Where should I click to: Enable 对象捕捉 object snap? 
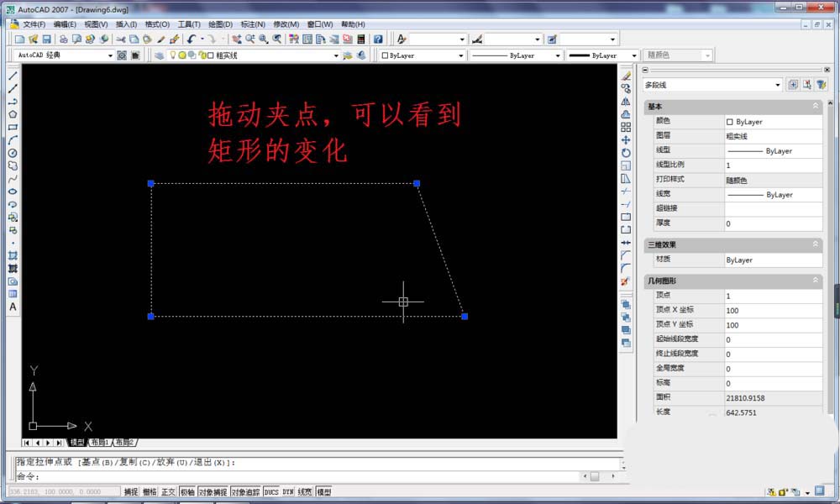[x=213, y=492]
